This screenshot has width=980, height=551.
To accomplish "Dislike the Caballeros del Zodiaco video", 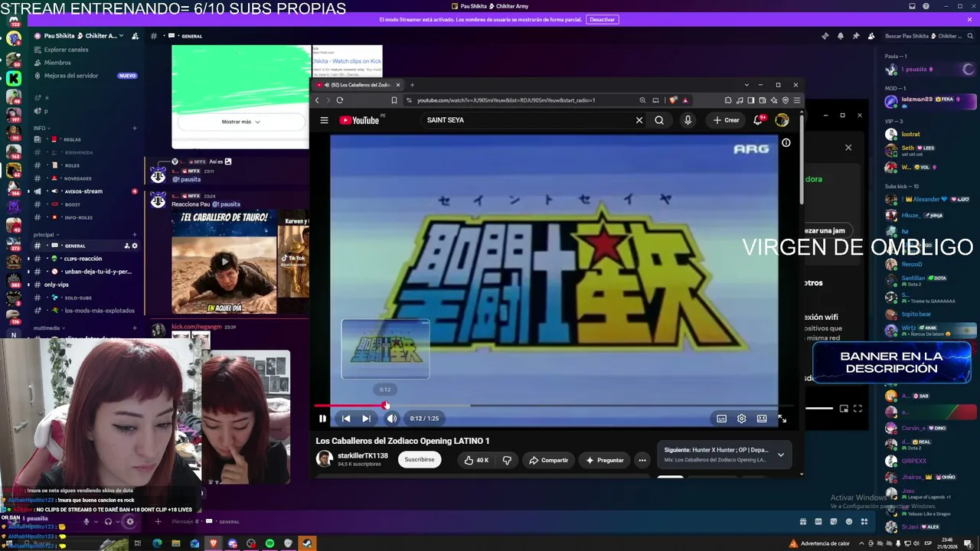I will tap(506, 460).
